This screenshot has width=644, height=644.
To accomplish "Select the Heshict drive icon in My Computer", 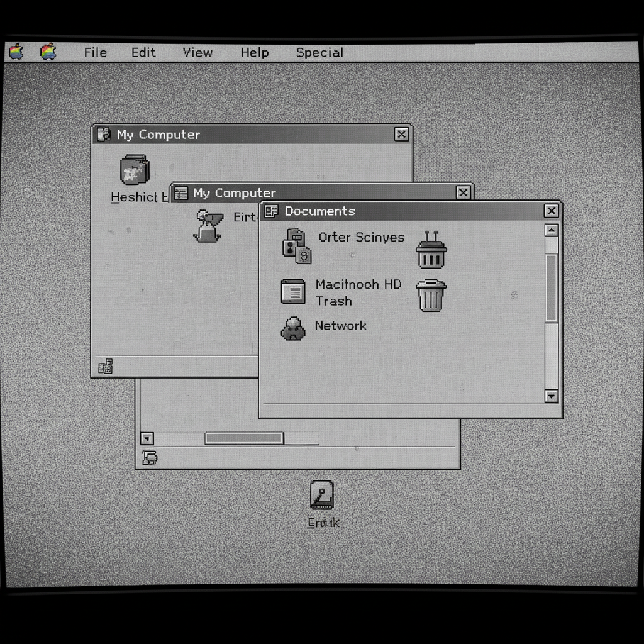I will (135, 170).
